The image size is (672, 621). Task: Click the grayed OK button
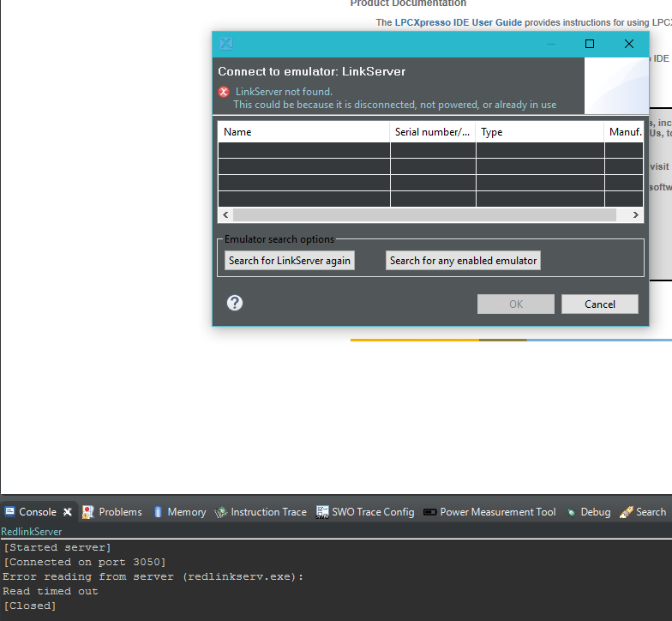(516, 304)
